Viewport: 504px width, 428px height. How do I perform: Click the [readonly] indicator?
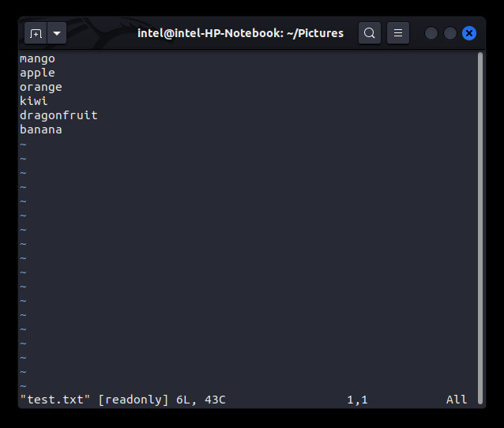pos(133,400)
